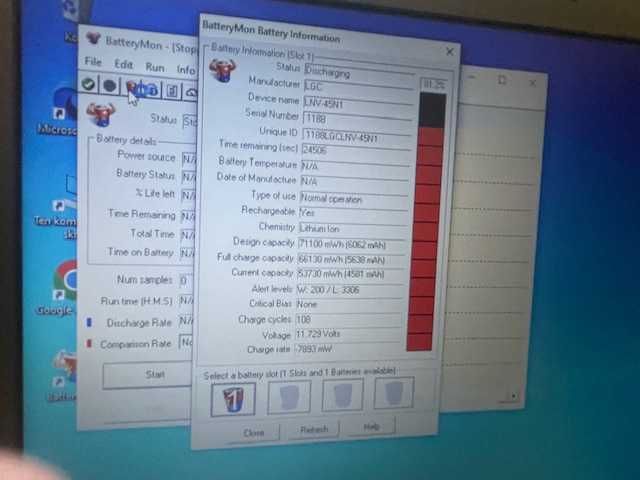Screen dimensions: 640x480
Task: Select the second greyed battery slot
Action: pyautogui.click(x=289, y=397)
